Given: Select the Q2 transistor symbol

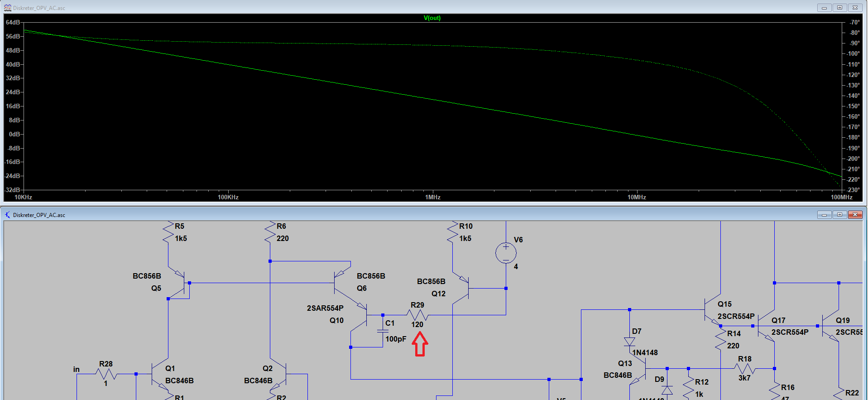Looking at the screenshot, I should pyautogui.click(x=278, y=374).
